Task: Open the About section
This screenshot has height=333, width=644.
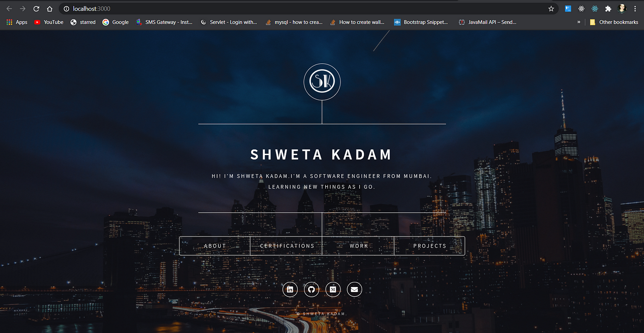Action: tap(215, 246)
